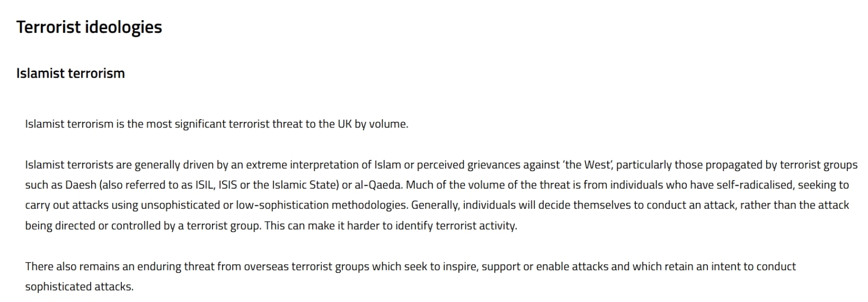Click the word "Generally," starting the third sentence
Viewport: 868px width, 302px height.
tap(436, 205)
